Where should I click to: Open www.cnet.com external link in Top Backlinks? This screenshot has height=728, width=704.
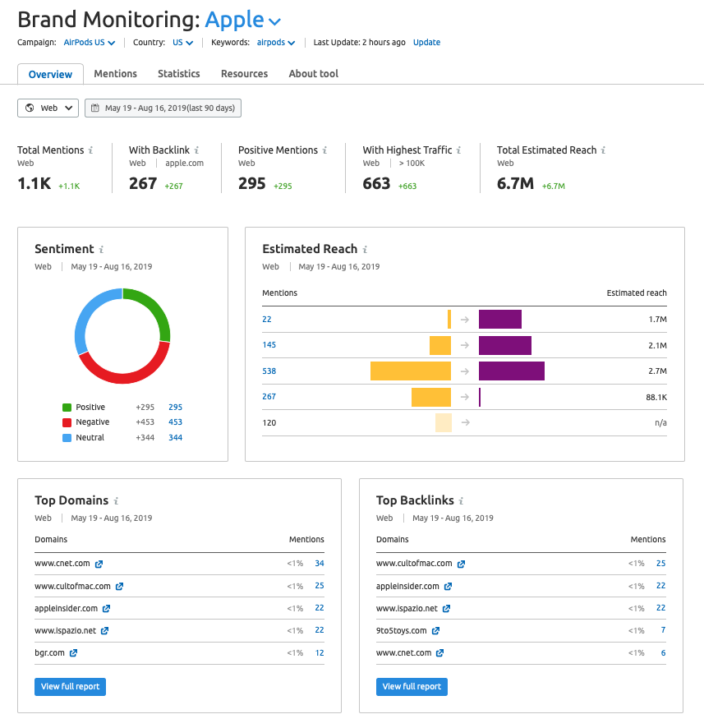440,652
